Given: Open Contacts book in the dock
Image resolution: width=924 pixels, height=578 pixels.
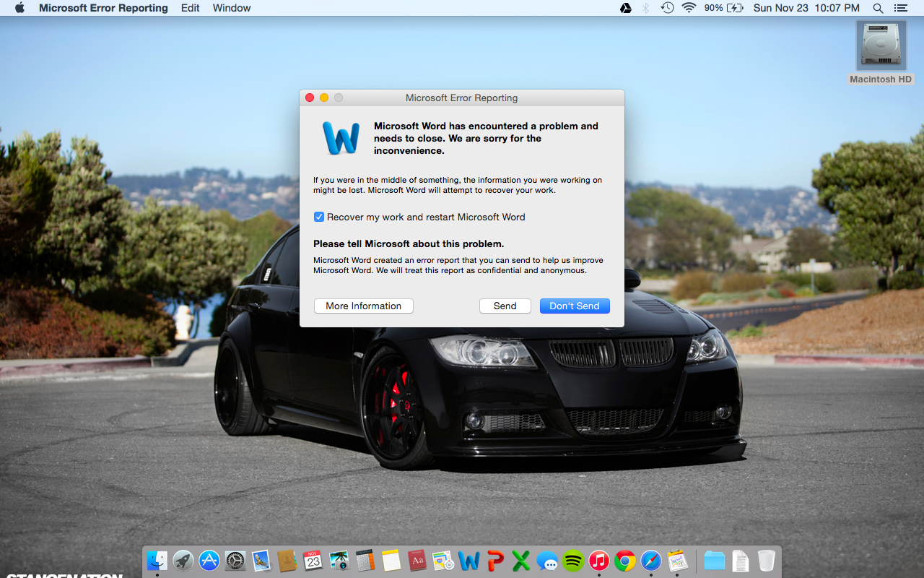Looking at the screenshot, I should (x=287, y=560).
